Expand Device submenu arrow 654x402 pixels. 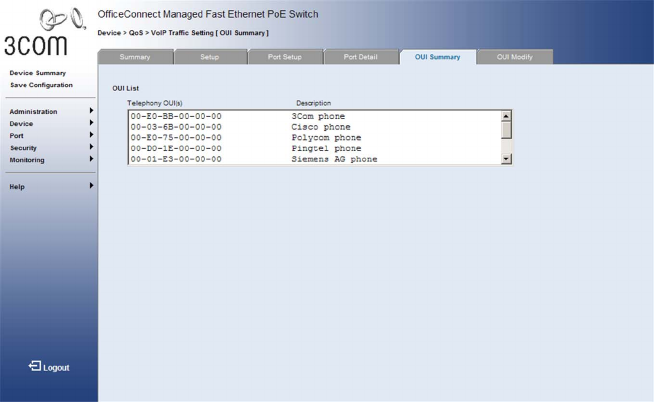coord(91,123)
